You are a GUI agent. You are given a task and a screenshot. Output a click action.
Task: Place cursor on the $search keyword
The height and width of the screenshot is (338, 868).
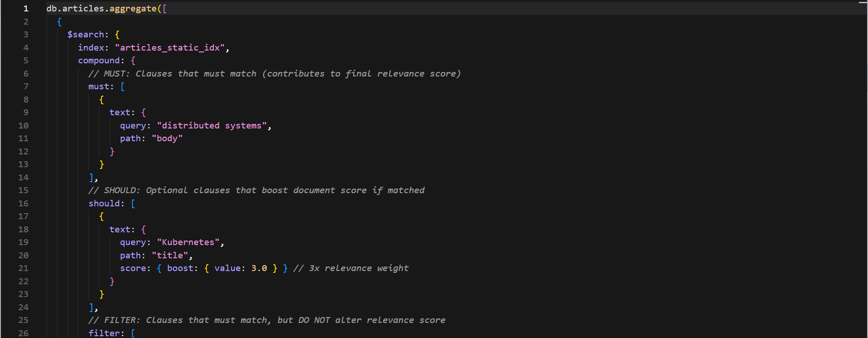pos(86,35)
